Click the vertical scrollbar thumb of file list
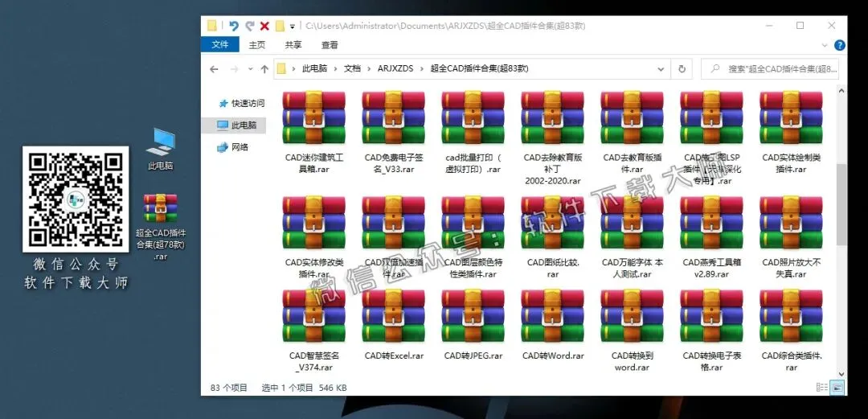Image resolution: width=868 pixels, height=419 pixels. 841,204
